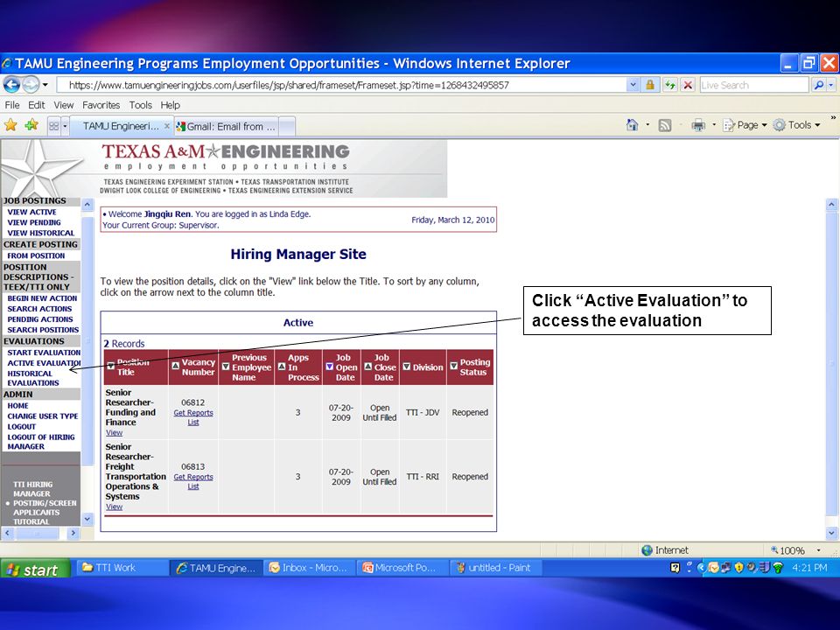Screen dimensions: 840x630
Task: Click the Quick Tabs grid icon
Action: tap(53, 126)
